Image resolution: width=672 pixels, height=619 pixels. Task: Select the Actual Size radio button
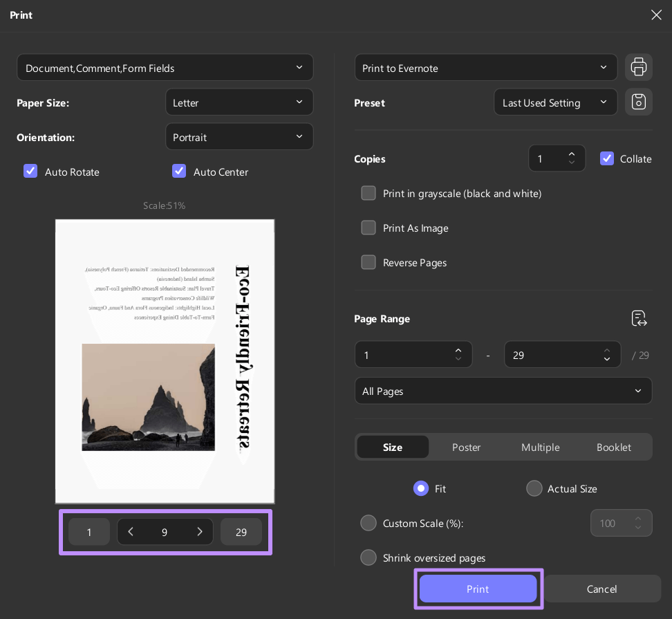(x=534, y=488)
